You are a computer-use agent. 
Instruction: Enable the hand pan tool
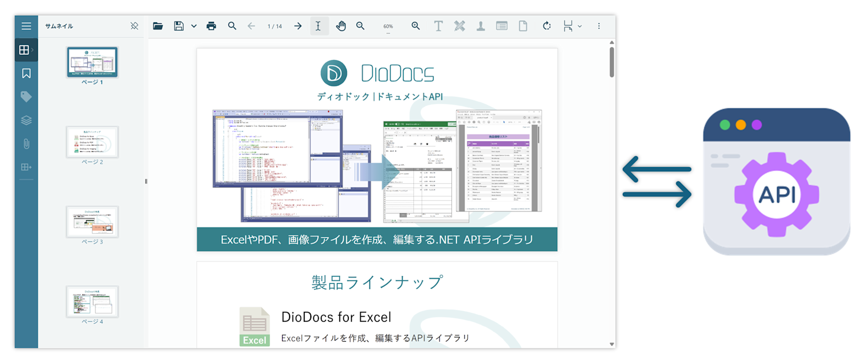click(x=341, y=26)
